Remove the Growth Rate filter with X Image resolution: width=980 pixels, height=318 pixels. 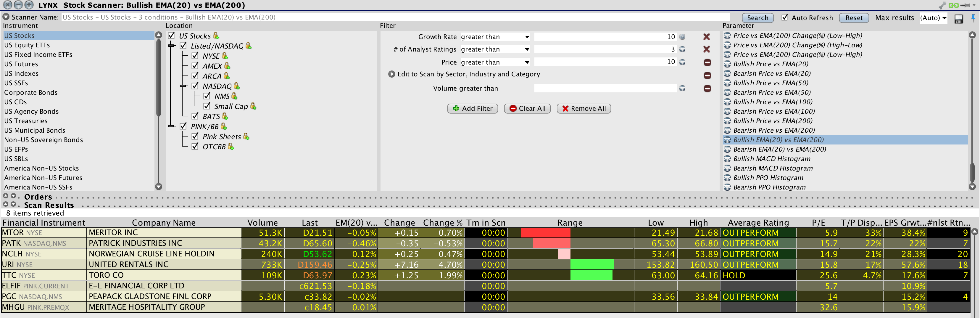(x=707, y=37)
